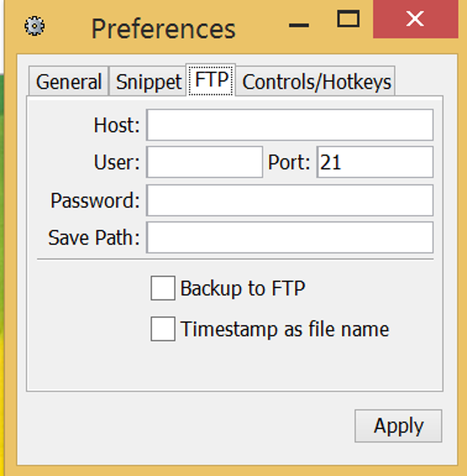This screenshot has height=476, width=467.
Task: Focus the Host input field
Action: [x=289, y=125]
